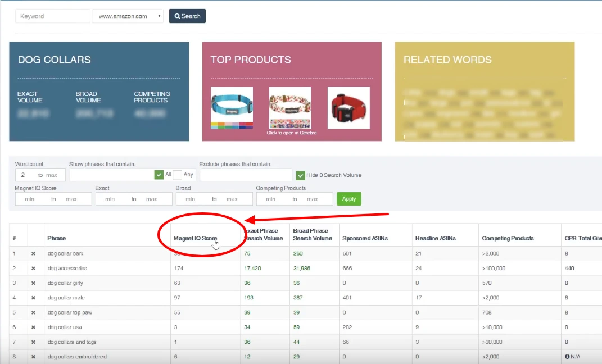
Task: Disable Hide 0 Search Volume
Action: coord(301,175)
